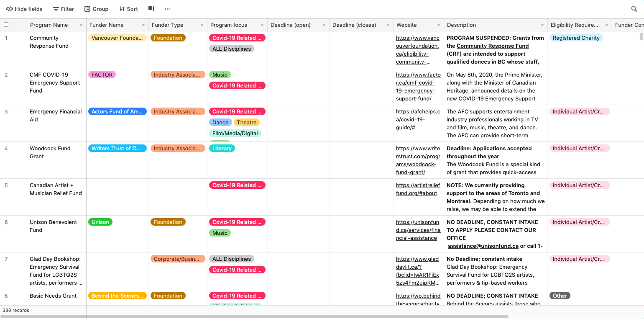This screenshot has height=319, width=644.
Task: Click the Registered Charity eligibility tag
Action: 576,38
